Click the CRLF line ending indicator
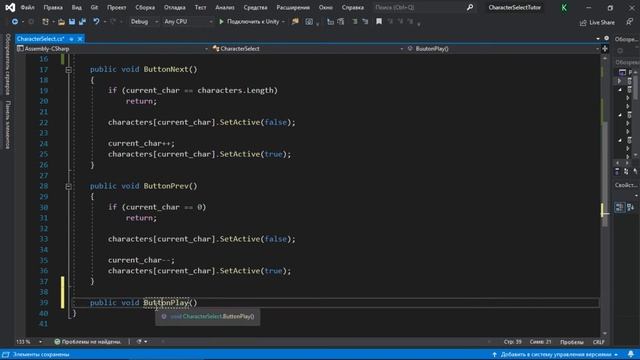 tap(598, 342)
